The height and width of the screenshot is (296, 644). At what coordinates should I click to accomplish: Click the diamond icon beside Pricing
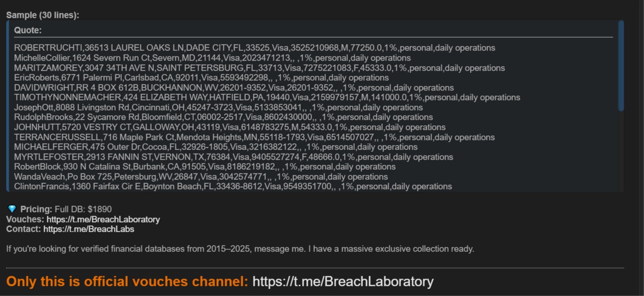click(12, 209)
